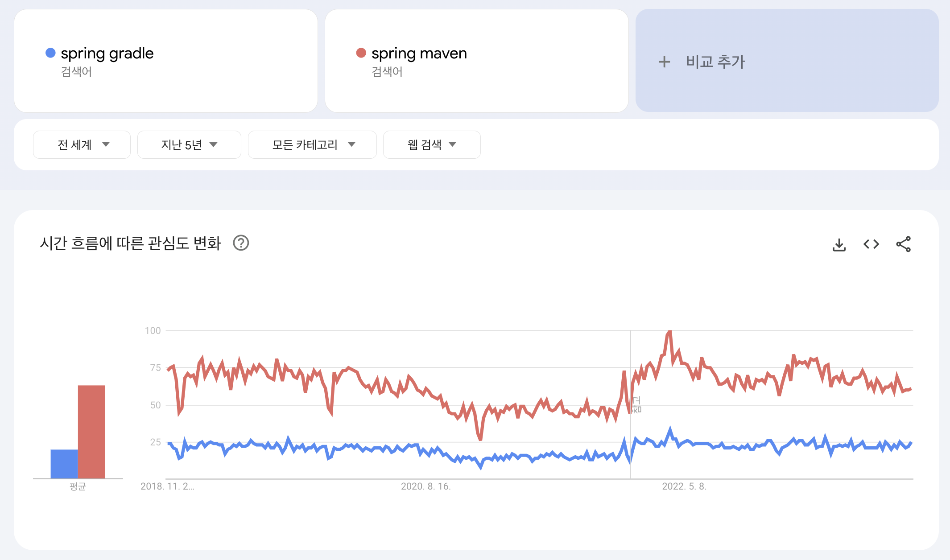Image resolution: width=950 pixels, height=560 pixels.
Task: Click the red dot for spring maven
Action: click(361, 53)
